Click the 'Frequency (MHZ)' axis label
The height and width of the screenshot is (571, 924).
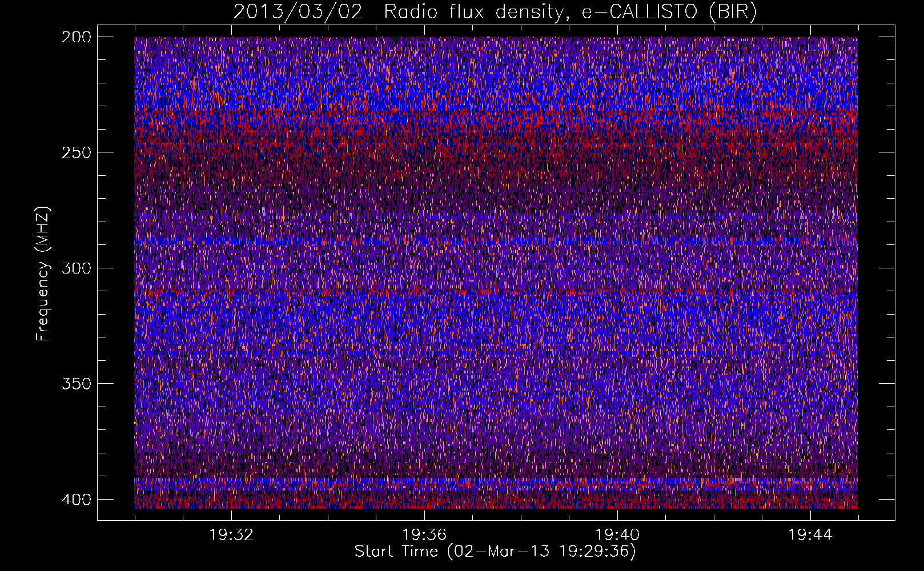(43, 274)
